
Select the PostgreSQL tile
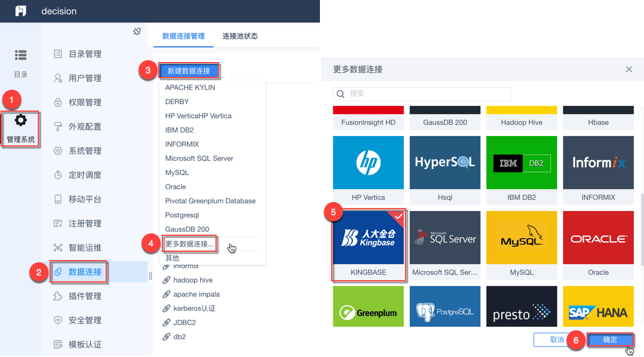[x=445, y=306]
